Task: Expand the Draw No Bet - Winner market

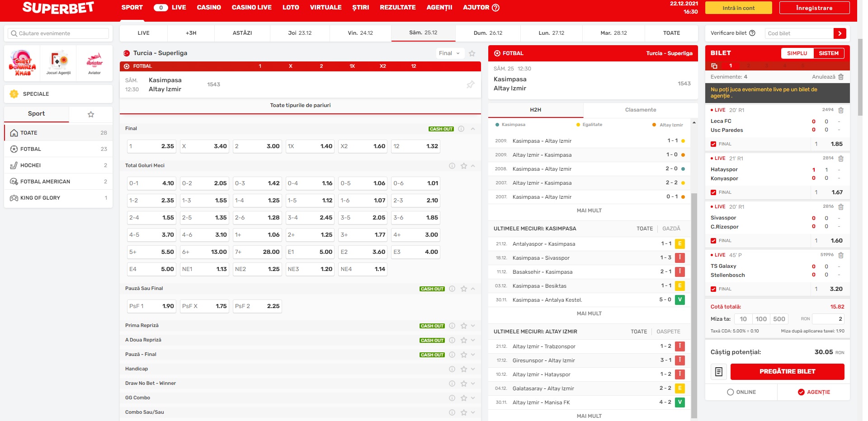Action: click(473, 384)
